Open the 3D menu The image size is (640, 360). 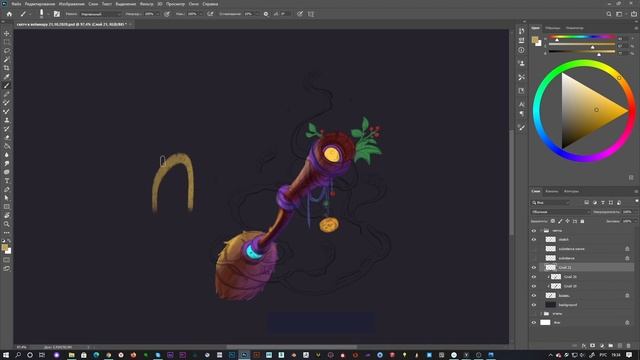click(x=160, y=4)
